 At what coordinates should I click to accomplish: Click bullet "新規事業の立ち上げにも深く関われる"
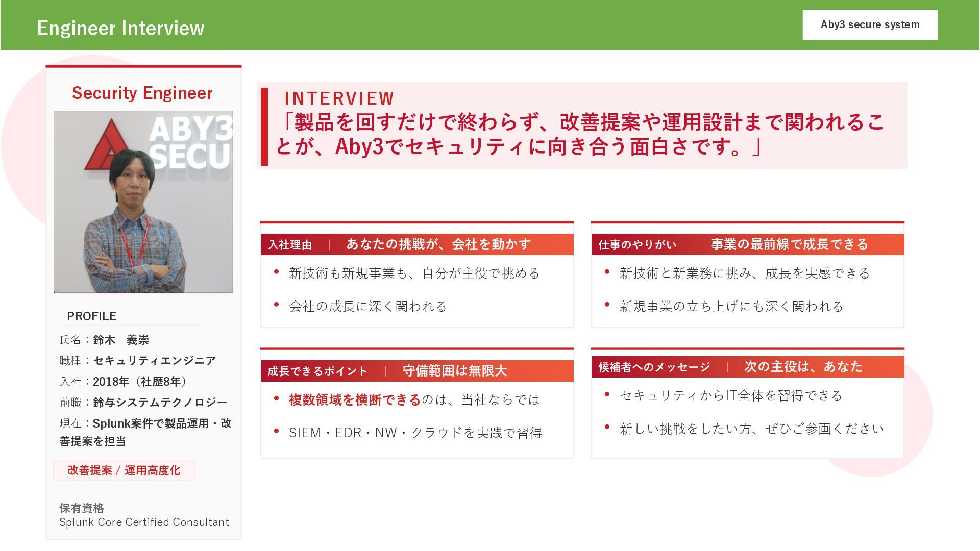(731, 307)
